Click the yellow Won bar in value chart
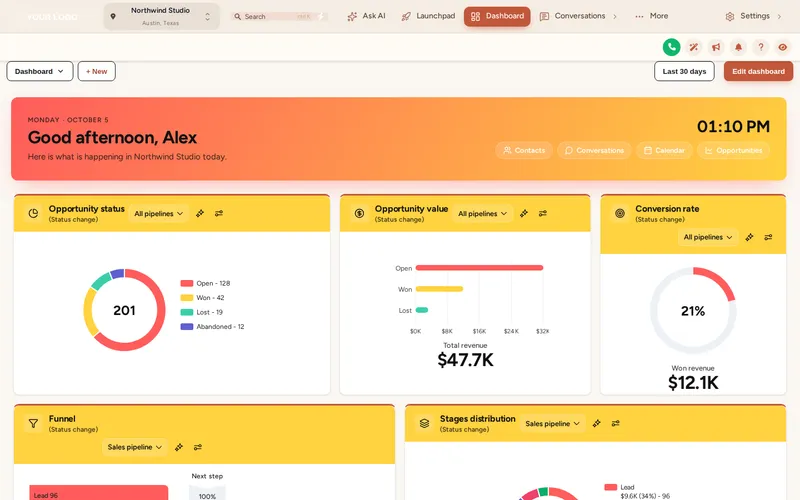This screenshot has height=500, width=800. tap(439, 289)
